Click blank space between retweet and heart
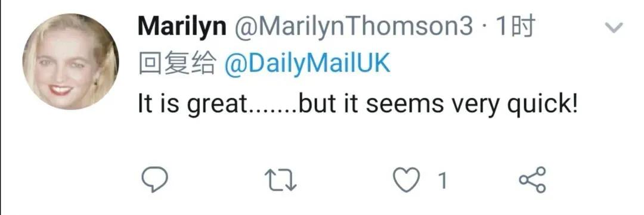644x215 pixels. [345, 180]
